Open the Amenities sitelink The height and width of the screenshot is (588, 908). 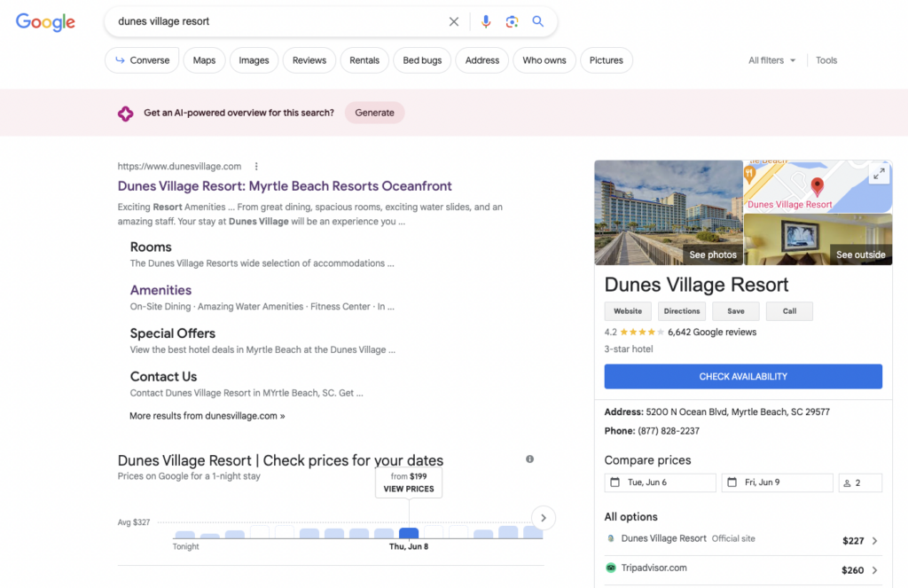160,290
